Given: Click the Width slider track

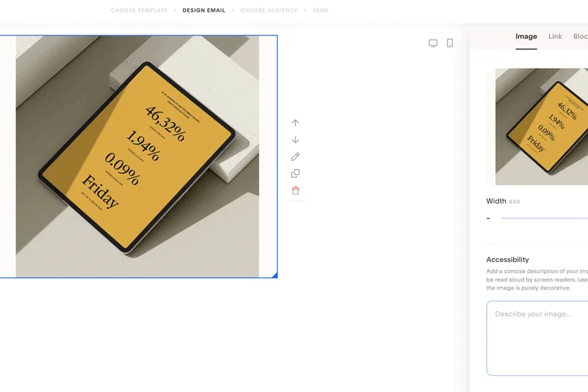Looking at the screenshot, I should click(544, 218).
